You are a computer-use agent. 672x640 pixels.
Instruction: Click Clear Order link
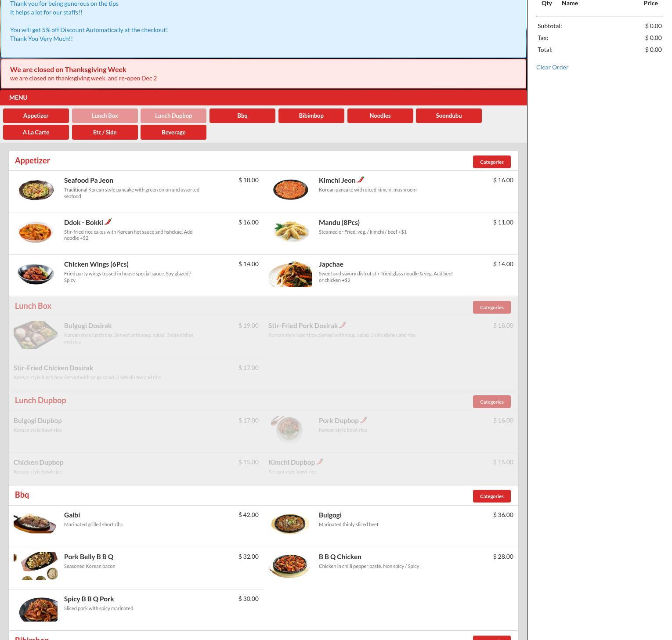552,67
